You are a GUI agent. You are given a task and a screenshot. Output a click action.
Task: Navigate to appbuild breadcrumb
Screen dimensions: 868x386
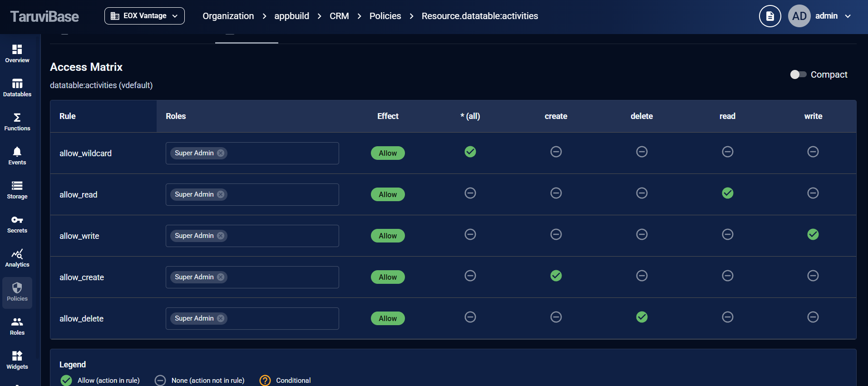291,16
